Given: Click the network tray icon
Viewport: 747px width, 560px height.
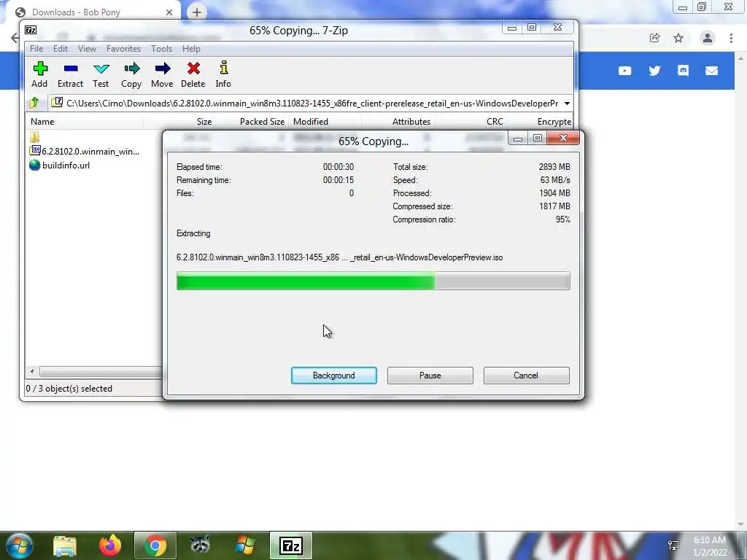Looking at the screenshot, I should point(673,545).
